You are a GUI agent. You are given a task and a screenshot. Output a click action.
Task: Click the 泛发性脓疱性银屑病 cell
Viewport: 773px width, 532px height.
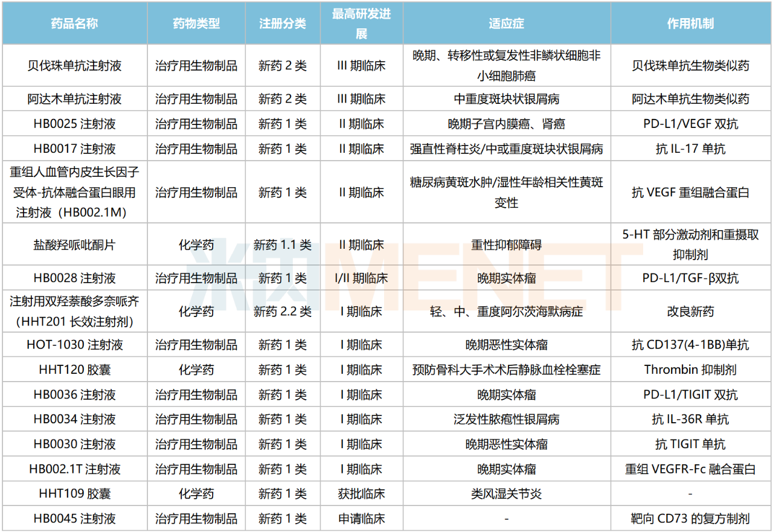(x=507, y=419)
